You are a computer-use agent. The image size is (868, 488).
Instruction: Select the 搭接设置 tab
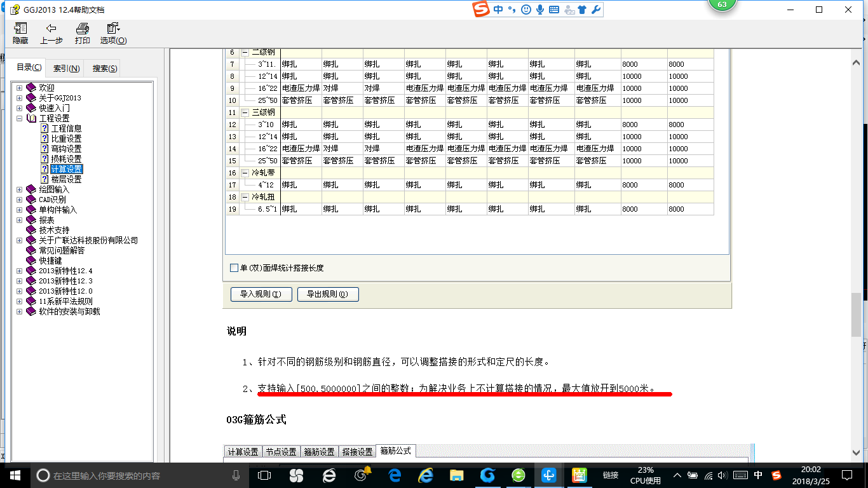pyautogui.click(x=357, y=452)
